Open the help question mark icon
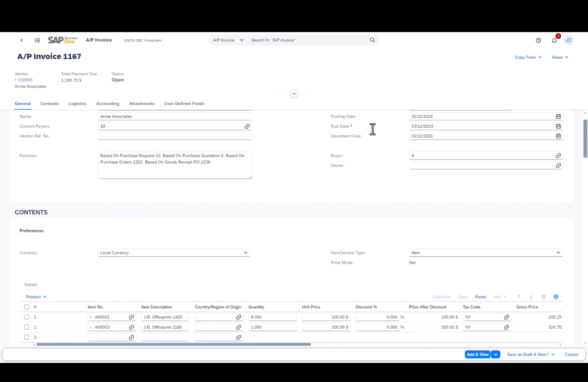 538,40
